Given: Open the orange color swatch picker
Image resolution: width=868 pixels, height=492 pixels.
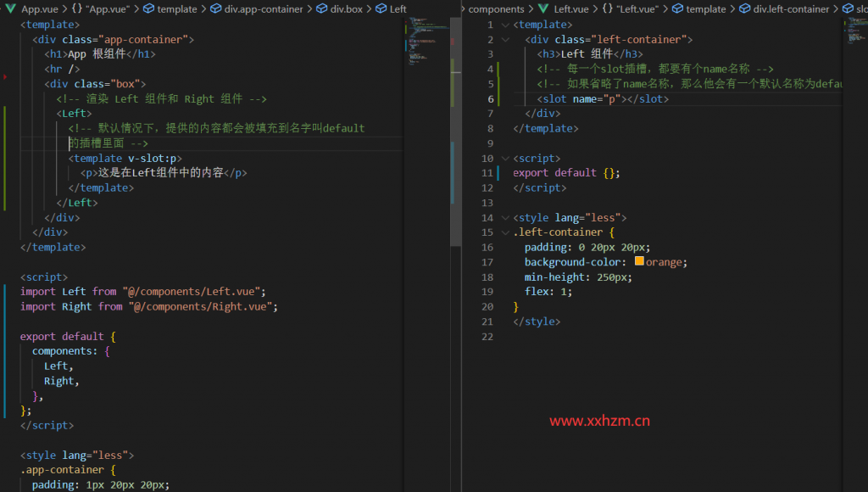Looking at the screenshot, I should pos(639,262).
